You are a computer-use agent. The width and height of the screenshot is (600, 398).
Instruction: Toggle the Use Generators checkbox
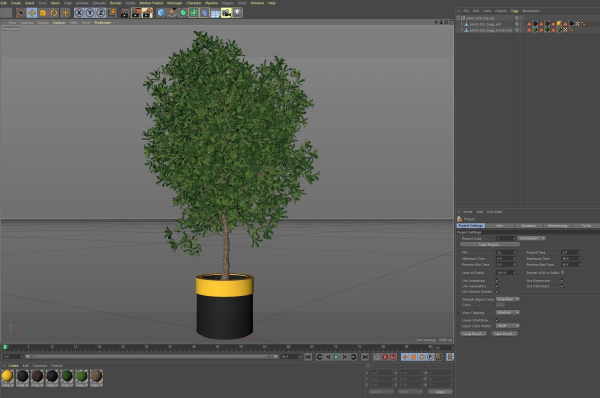click(x=497, y=286)
